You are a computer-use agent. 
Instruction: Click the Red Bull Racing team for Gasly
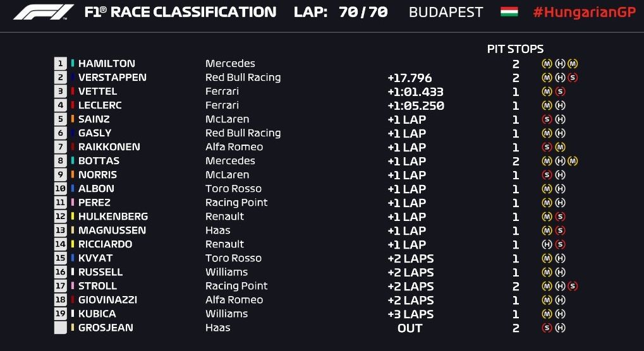coord(243,133)
